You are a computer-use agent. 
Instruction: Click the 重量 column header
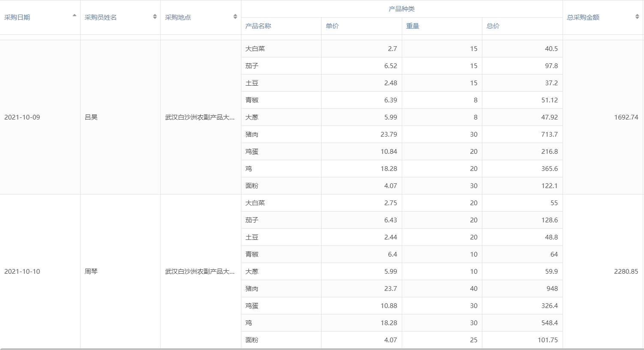tap(412, 26)
